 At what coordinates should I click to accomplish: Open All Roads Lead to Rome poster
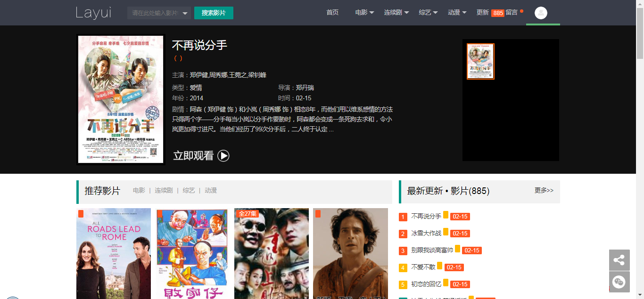tap(114, 253)
